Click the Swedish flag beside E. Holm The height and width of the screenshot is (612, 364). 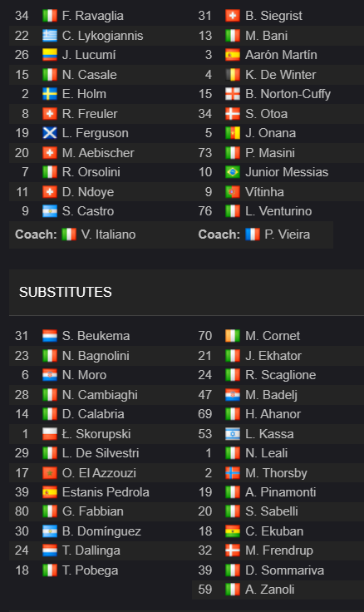tap(50, 94)
